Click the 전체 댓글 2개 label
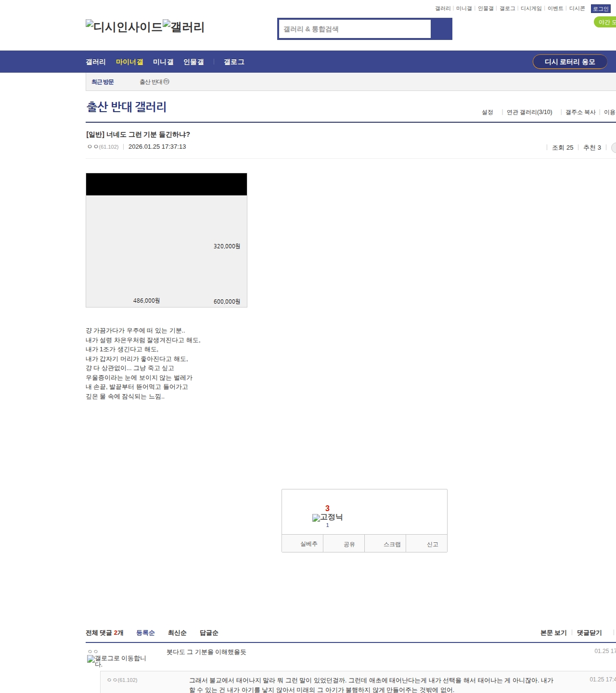 (104, 633)
